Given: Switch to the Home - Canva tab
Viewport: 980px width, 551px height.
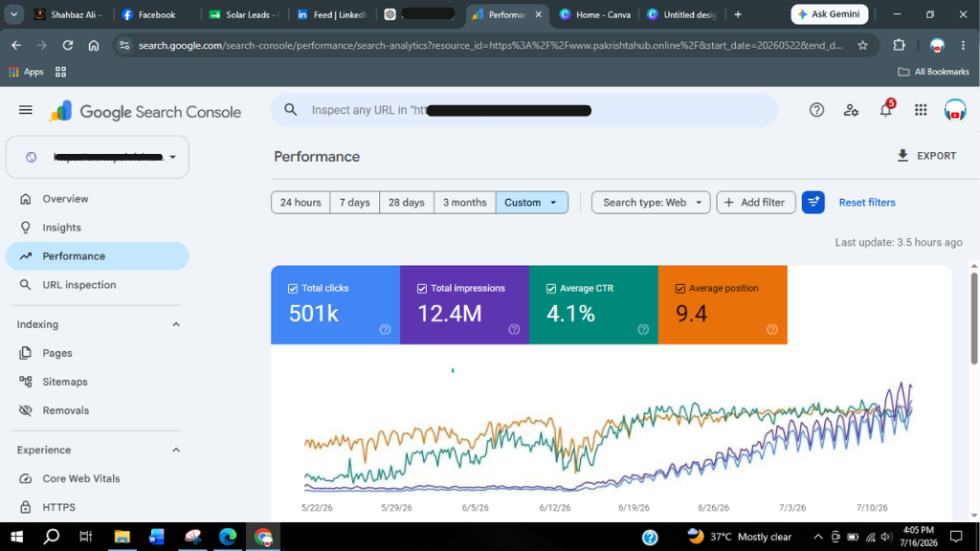Looking at the screenshot, I should click(595, 14).
